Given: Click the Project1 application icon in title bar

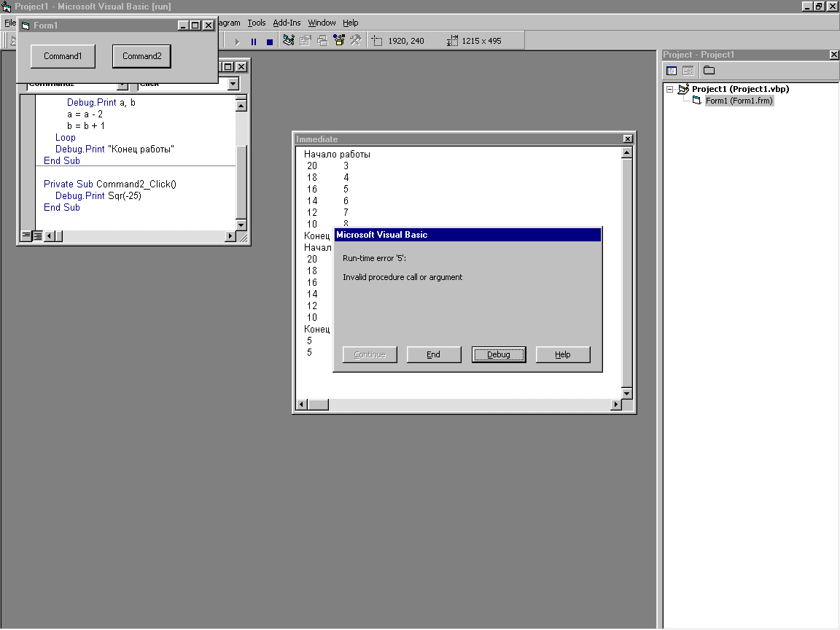Looking at the screenshot, I should click(7, 7).
